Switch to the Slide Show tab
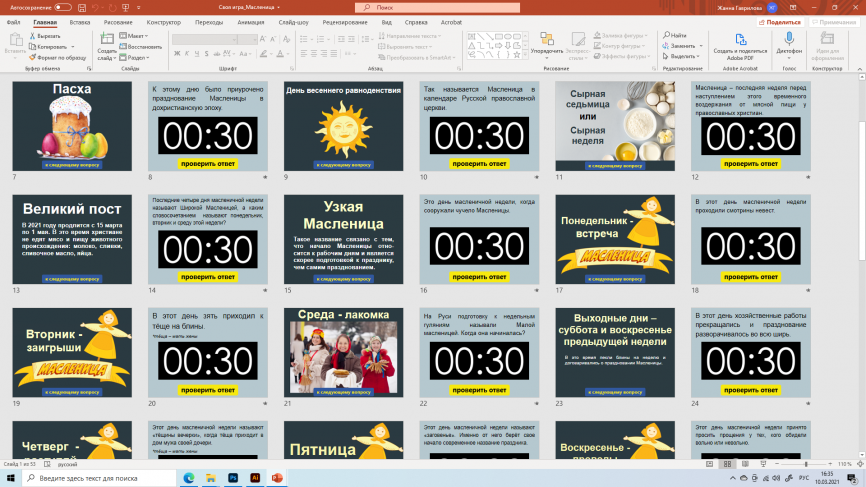Screen dimensions: 866x487 coord(293,21)
